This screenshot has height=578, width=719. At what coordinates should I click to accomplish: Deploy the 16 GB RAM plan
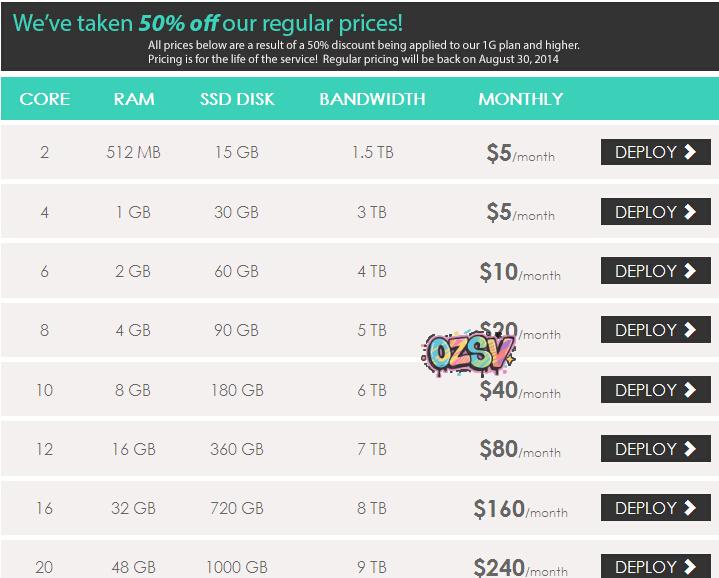pyautogui.click(x=655, y=449)
